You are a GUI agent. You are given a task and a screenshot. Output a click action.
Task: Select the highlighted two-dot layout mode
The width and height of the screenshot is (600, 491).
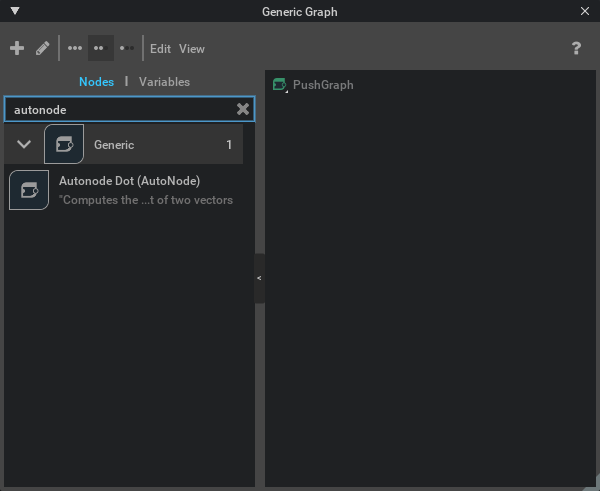tap(99, 48)
